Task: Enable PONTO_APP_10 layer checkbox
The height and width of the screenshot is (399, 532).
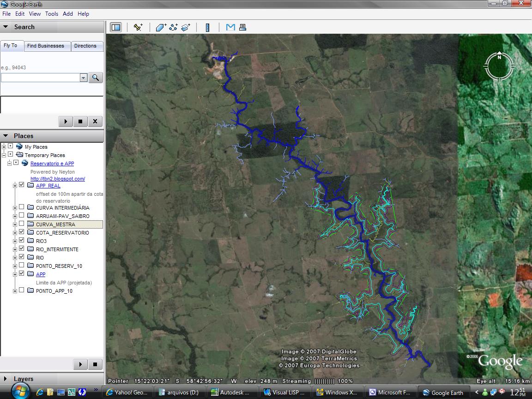Action: click(x=21, y=290)
